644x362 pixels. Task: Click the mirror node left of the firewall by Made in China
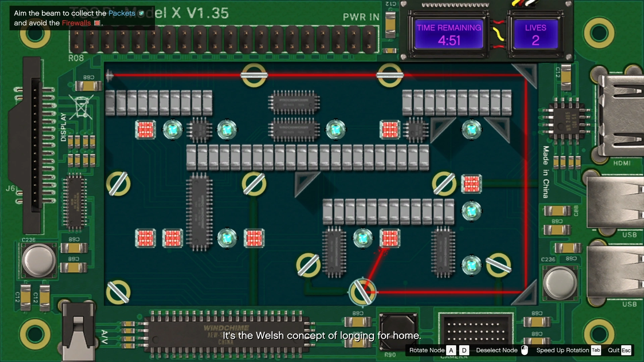pyautogui.click(x=444, y=184)
